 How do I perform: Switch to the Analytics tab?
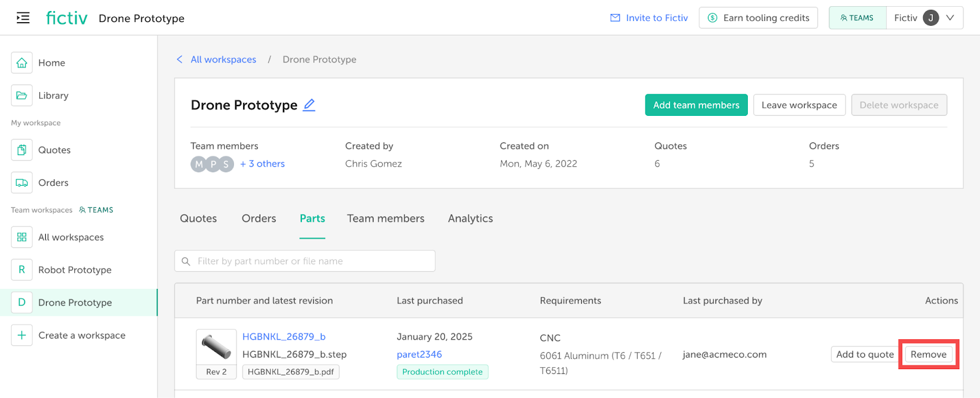click(470, 218)
